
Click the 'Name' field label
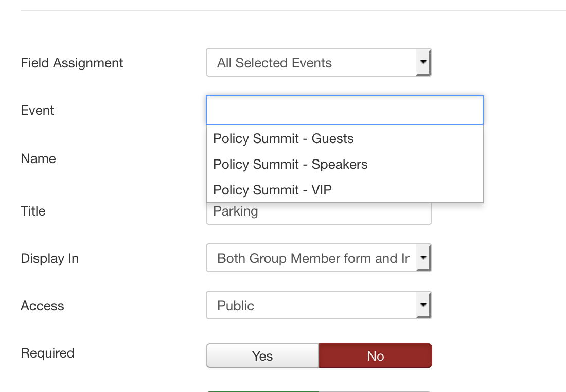click(x=39, y=159)
